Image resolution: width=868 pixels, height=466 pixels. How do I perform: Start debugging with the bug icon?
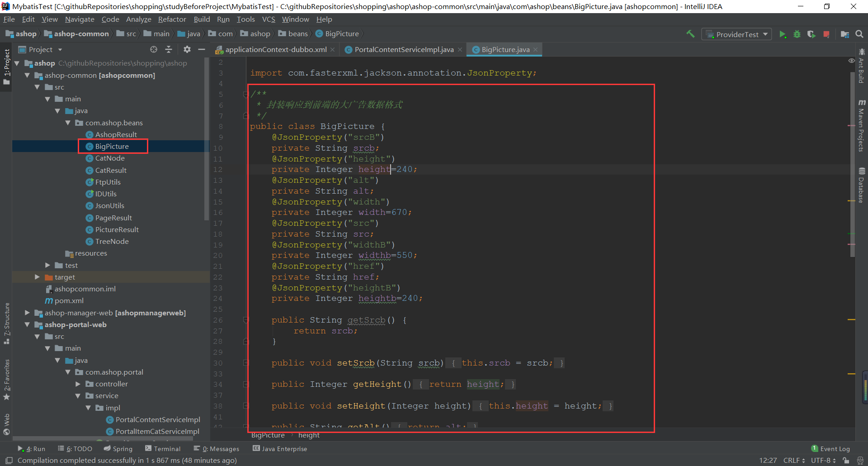click(797, 34)
